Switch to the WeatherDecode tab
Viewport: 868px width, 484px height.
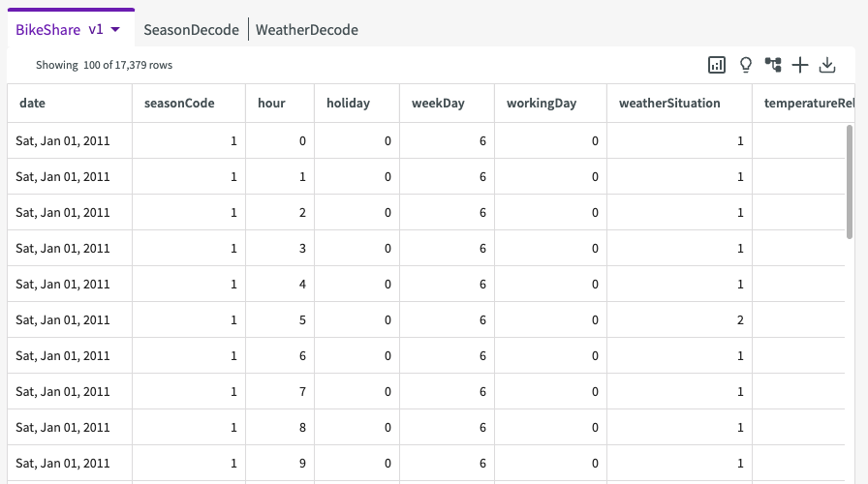click(307, 29)
